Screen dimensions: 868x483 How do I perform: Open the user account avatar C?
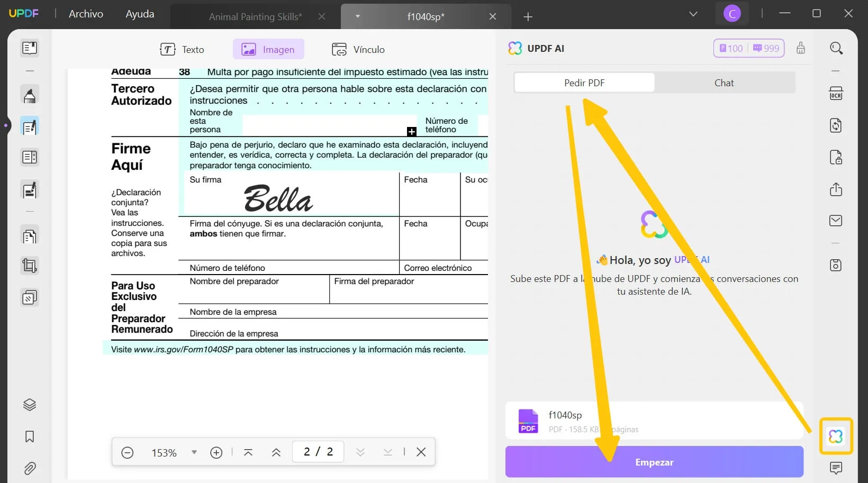[732, 14]
